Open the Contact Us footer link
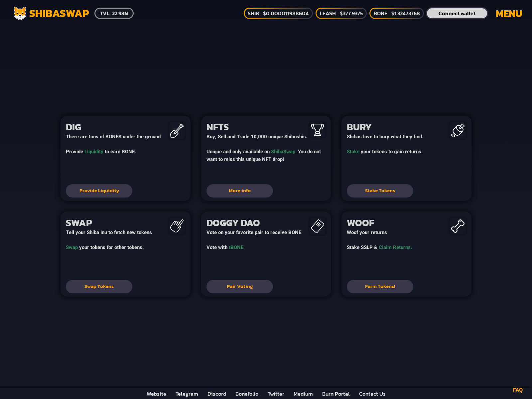This screenshot has width=532, height=399. [372, 394]
